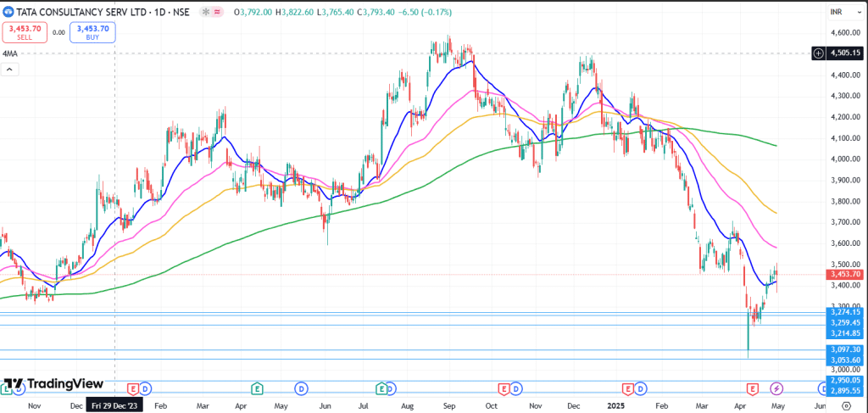Open the purple lightning event marker above May
Image resolution: width=868 pixels, height=413 pixels.
pyautogui.click(x=776, y=389)
